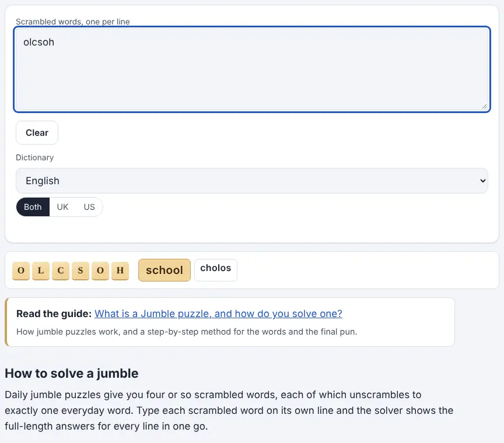The image size is (504, 443).
Task: Switch spelling variant to US
Action: (x=89, y=207)
